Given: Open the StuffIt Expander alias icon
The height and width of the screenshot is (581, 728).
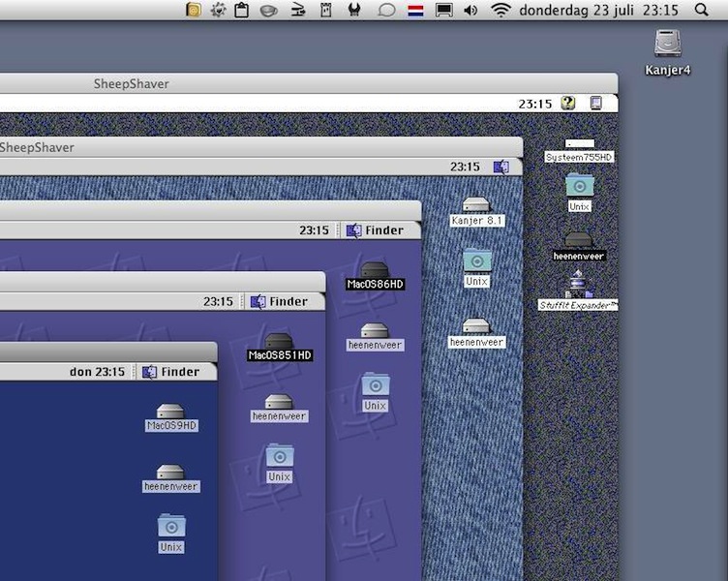Looking at the screenshot, I should click(x=578, y=286).
